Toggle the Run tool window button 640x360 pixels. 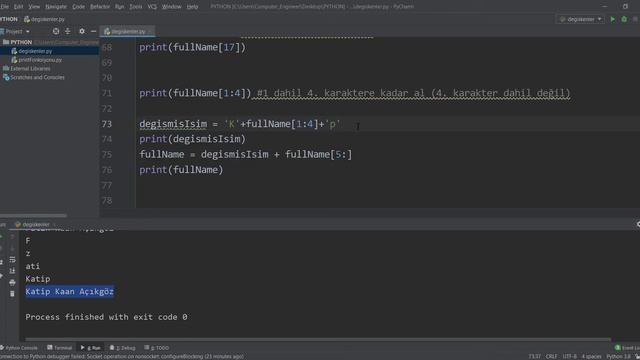click(x=91, y=348)
